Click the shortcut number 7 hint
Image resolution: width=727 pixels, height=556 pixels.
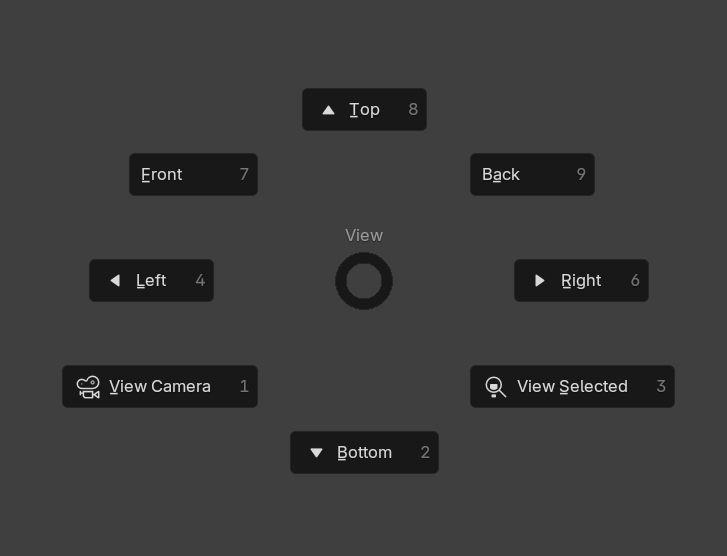244,175
